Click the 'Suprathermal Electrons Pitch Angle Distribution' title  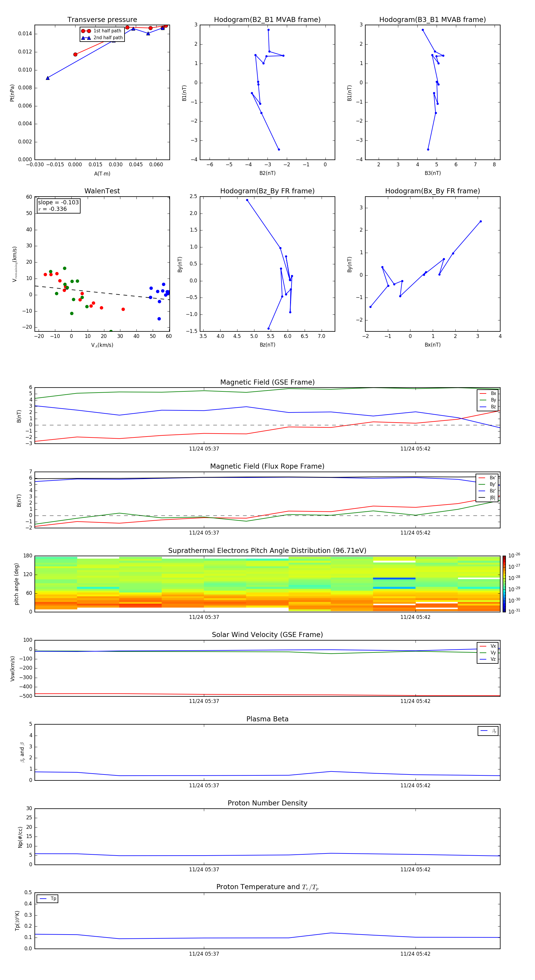267,551
